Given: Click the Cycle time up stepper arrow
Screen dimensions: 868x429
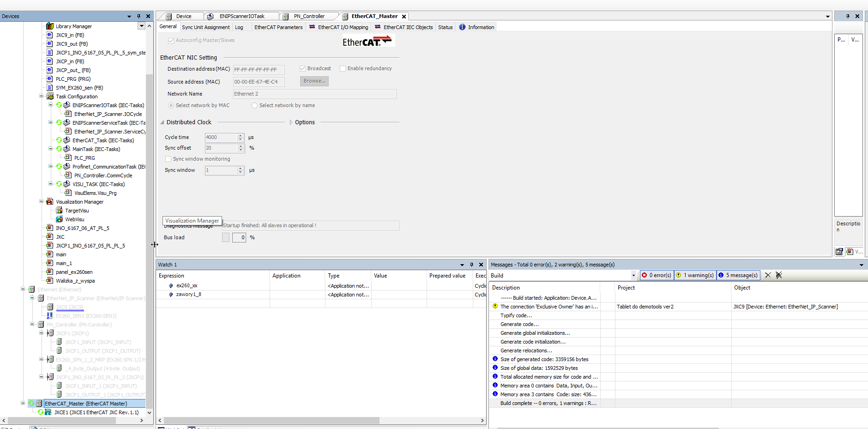Looking at the screenshot, I should click(x=241, y=135).
